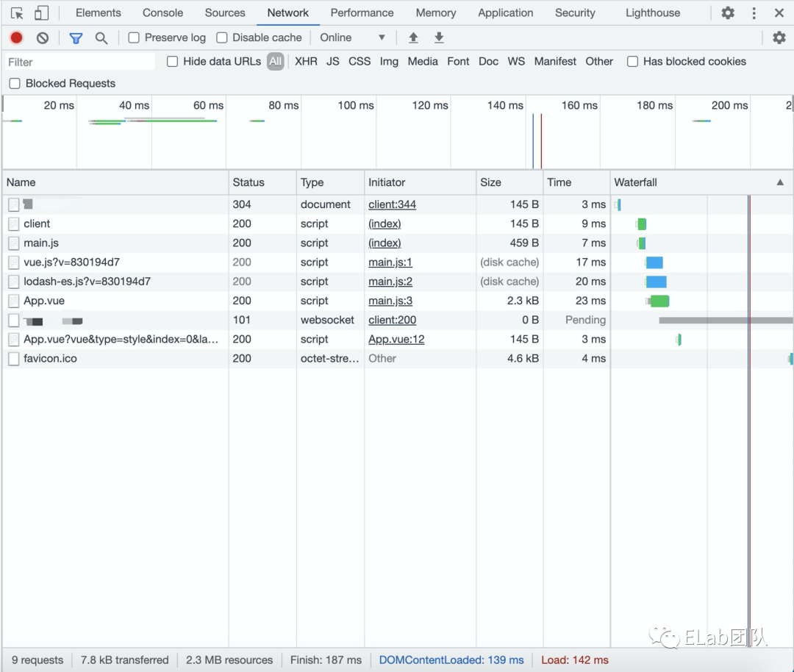Image resolution: width=794 pixels, height=672 pixels.
Task: Click the pending websocket waterfall bar
Action: tap(726, 320)
